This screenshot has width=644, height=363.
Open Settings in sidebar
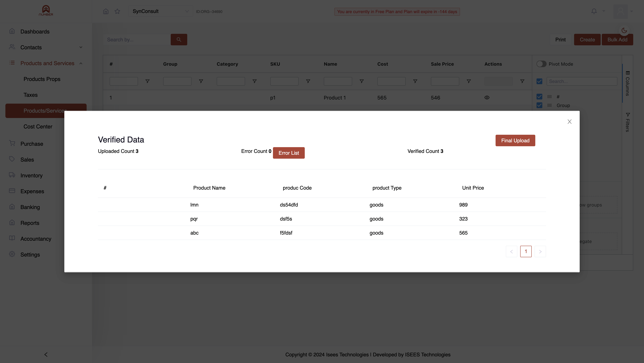(30, 255)
